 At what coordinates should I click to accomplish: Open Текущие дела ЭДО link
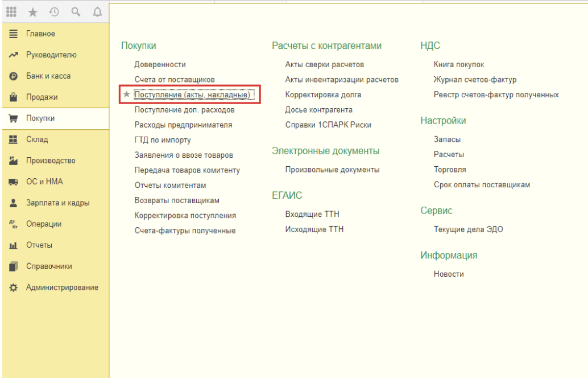click(468, 229)
